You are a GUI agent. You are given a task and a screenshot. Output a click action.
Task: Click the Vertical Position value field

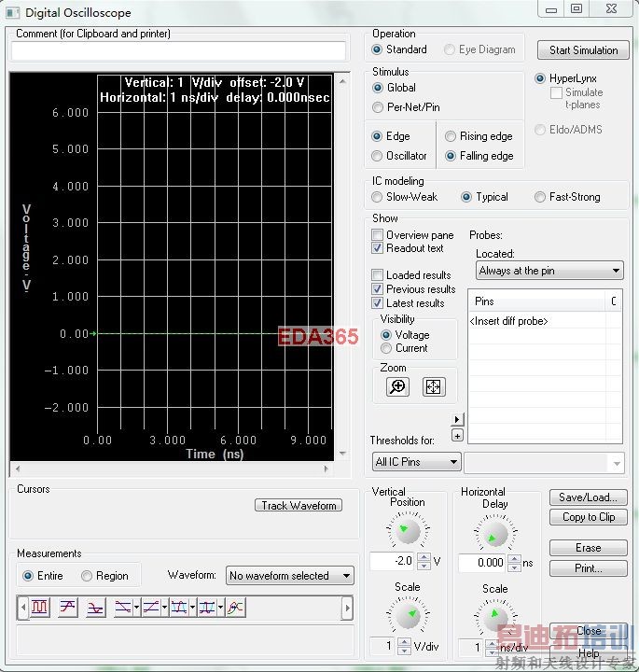pos(392,561)
